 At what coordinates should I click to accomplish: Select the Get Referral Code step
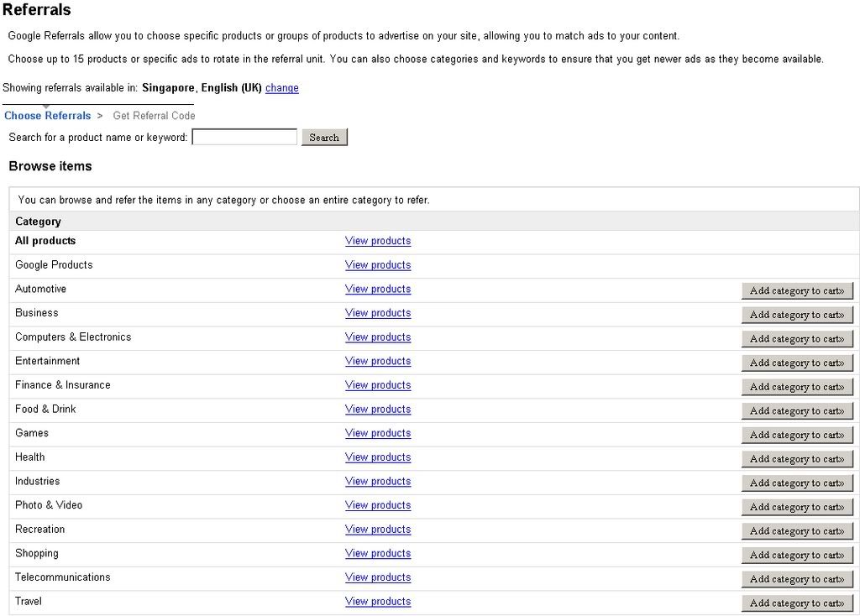[155, 116]
